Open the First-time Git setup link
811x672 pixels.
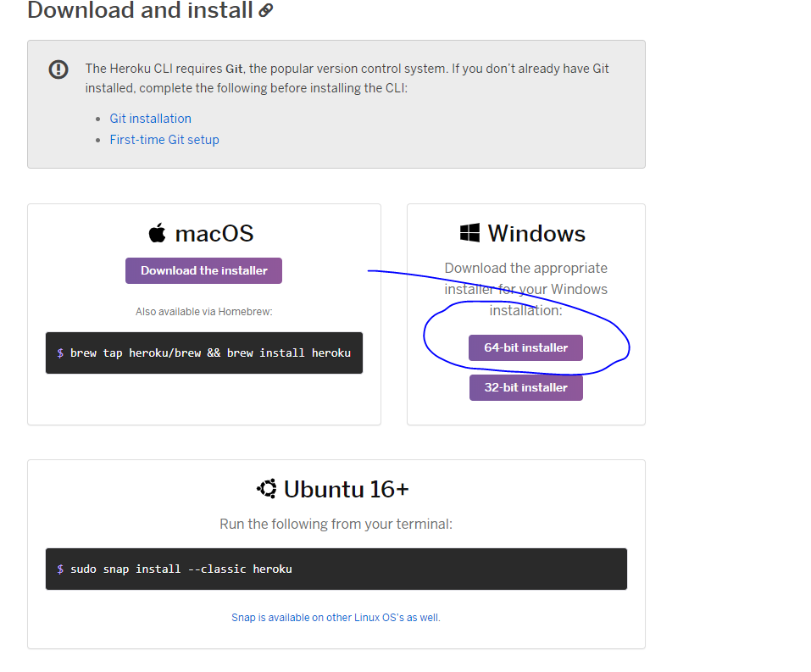pos(164,139)
